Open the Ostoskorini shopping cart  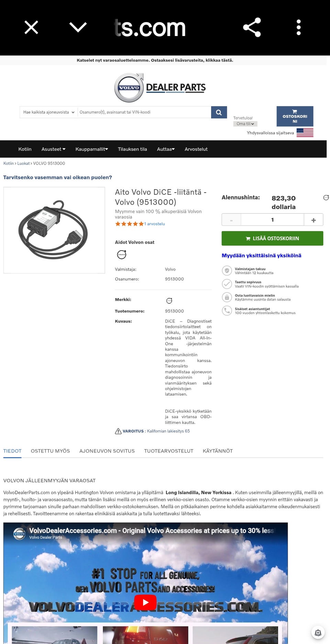(295, 116)
